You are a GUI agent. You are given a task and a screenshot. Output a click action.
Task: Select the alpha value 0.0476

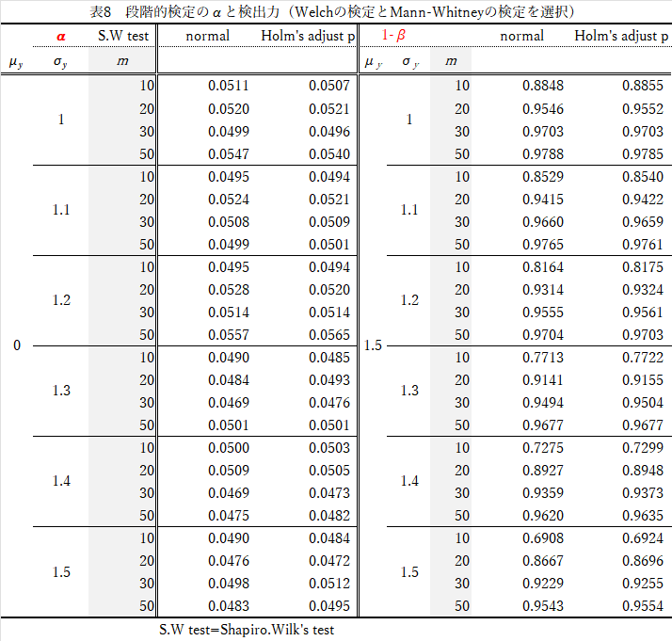click(x=229, y=561)
